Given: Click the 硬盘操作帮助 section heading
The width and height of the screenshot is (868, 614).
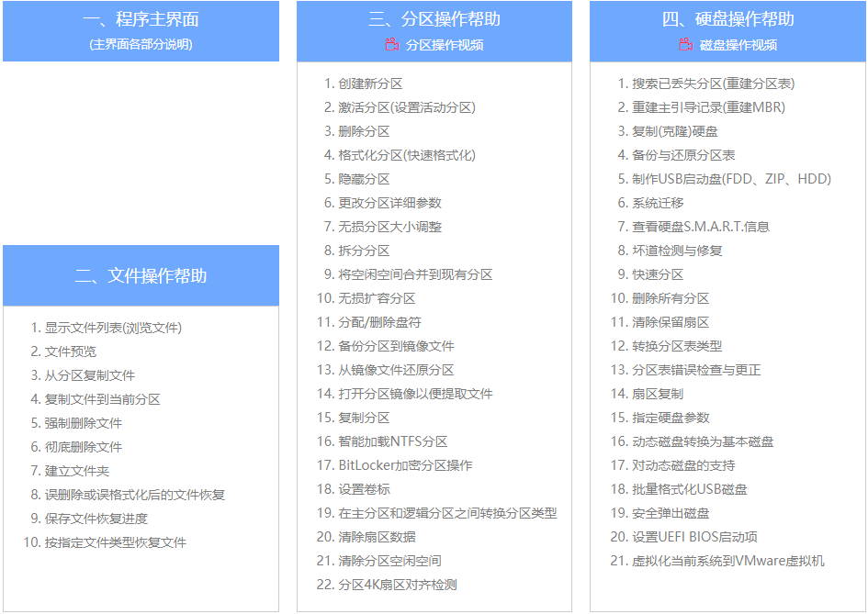Looking at the screenshot, I should tap(728, 19).
